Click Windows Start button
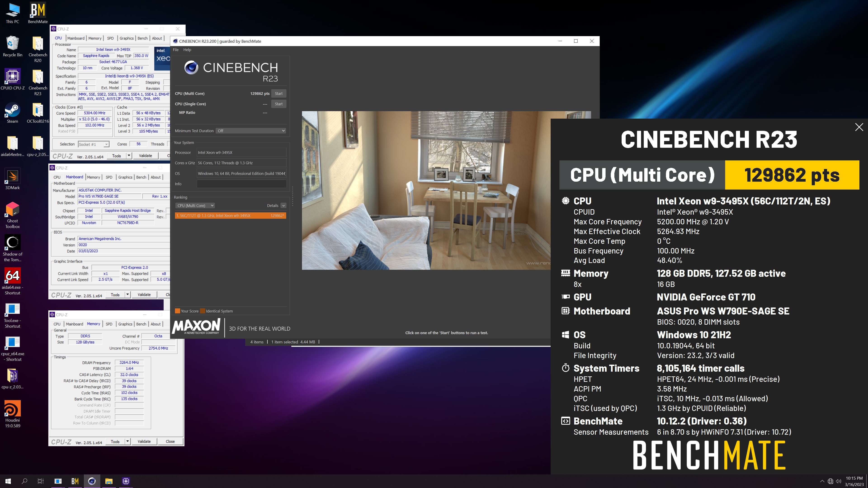 pos(8,481)
